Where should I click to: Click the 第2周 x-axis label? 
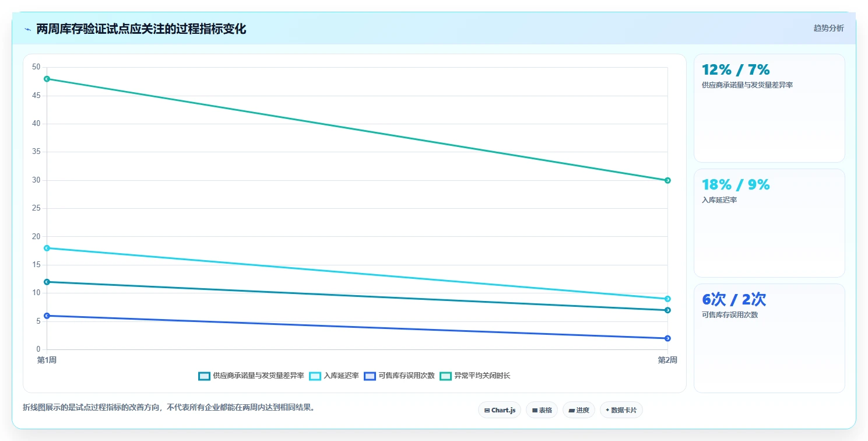click(667, 360)
